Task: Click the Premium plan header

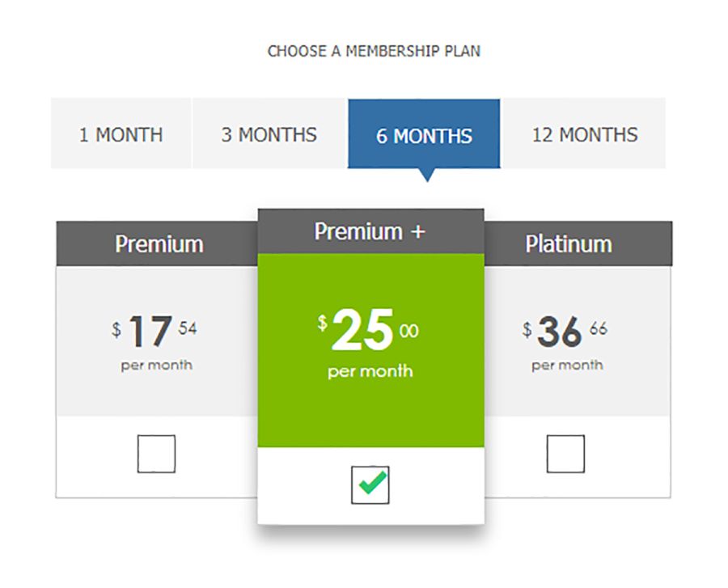Action: tap(157, 243)
